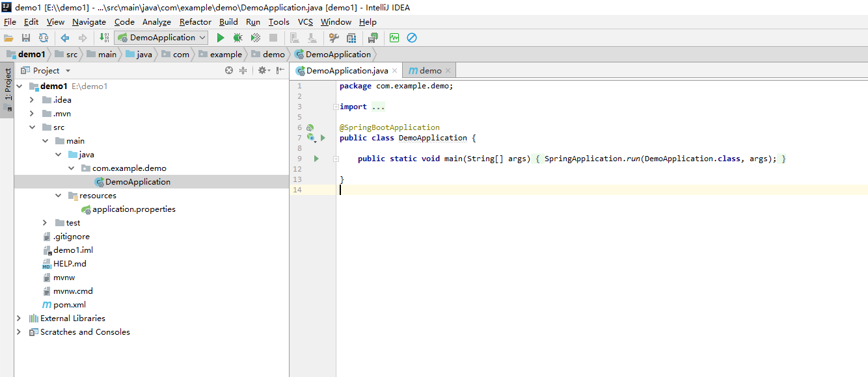Screen dimensions: 868x377
Task: Select DemoApplication in the project tree
Action: click(132, 182)
